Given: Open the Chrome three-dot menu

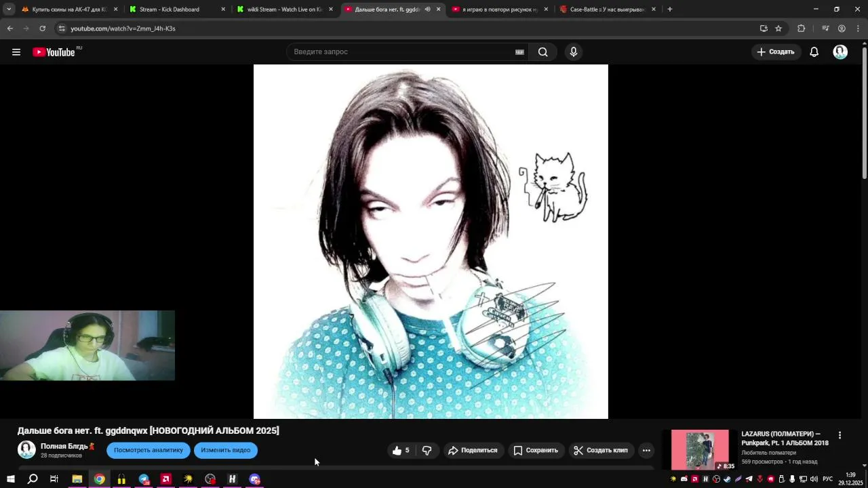Looking at the screenshot, I should pos(858,28).
